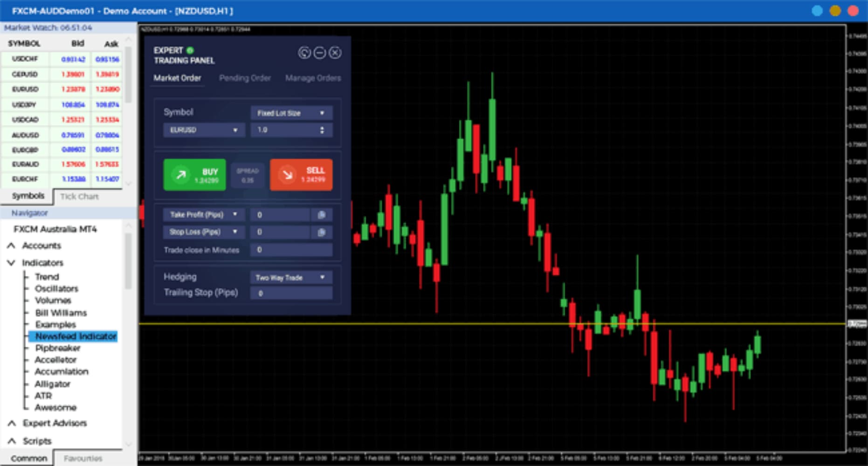
Task: Open the EURUSD symbol dropdown
Action: [203, 130]
